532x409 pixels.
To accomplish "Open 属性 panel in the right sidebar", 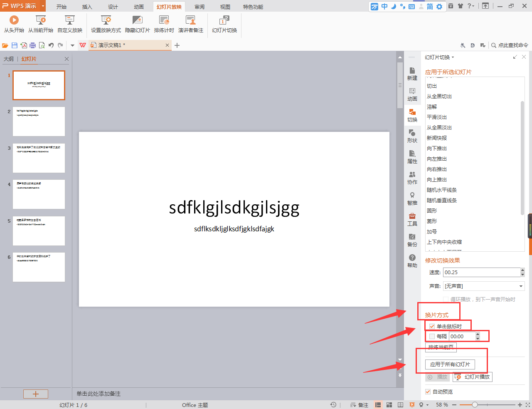I will [x=412, y=157].
